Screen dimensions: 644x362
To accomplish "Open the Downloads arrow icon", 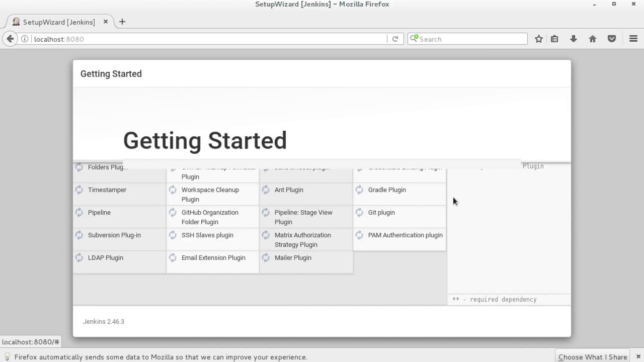I will pyautogui.click(x=574, y=39).
